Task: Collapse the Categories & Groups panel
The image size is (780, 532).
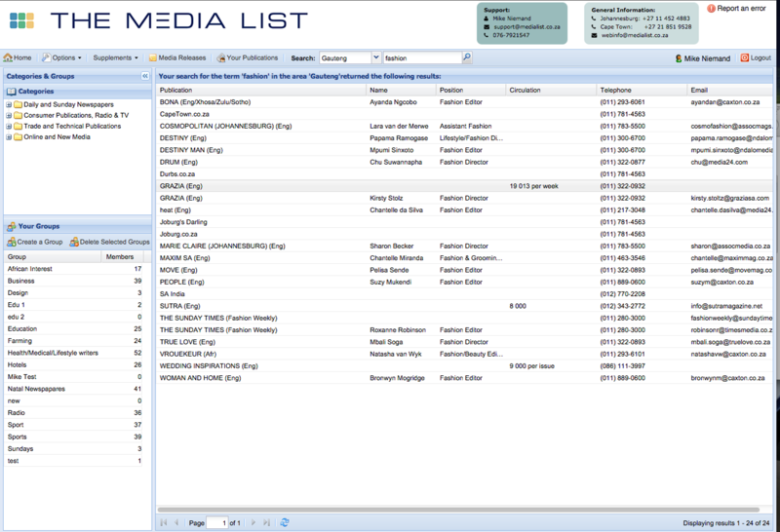Action: (145, 76)
